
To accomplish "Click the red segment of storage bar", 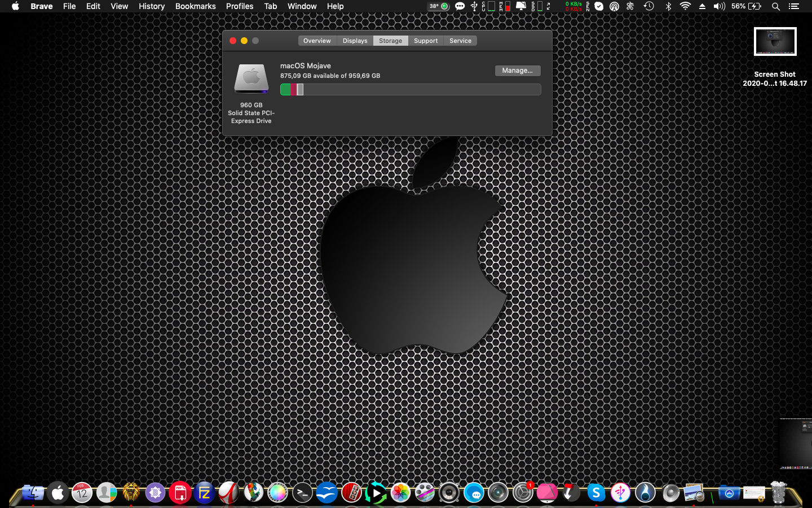I will (x=294, y=89).
